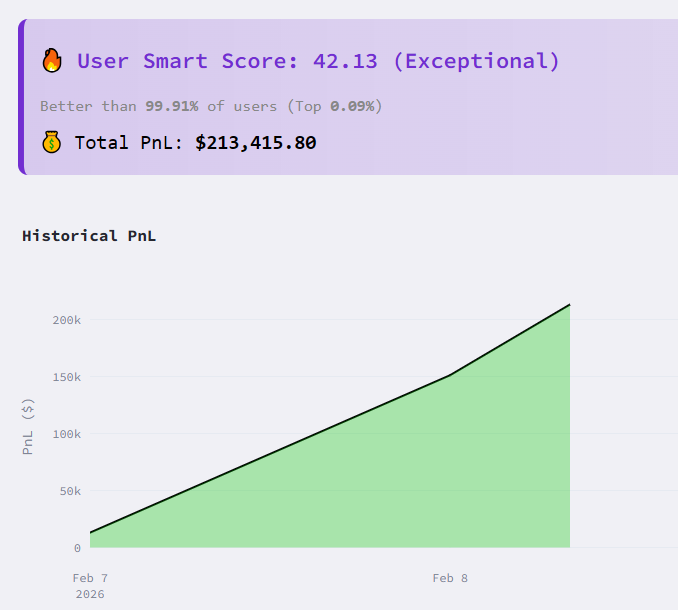Image resolution: width=678 pixels, height=610 pixels.
Task: Click the 99.91% percentile value
Action: [172, 106]
